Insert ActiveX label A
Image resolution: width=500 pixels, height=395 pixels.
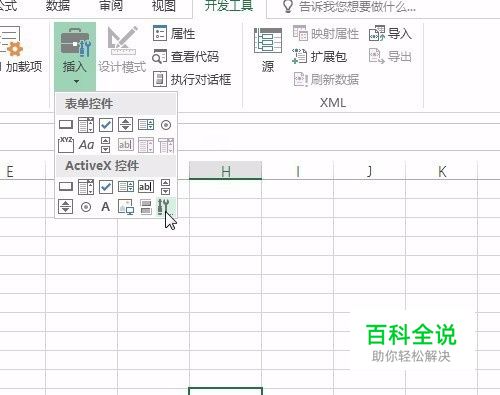106,207
